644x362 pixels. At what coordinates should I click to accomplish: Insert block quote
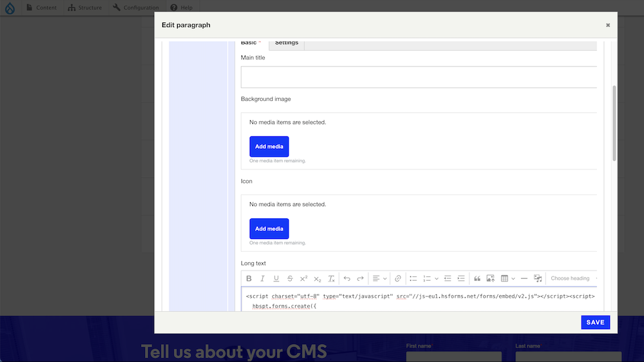pyautogui.click(x=477, y=278)
